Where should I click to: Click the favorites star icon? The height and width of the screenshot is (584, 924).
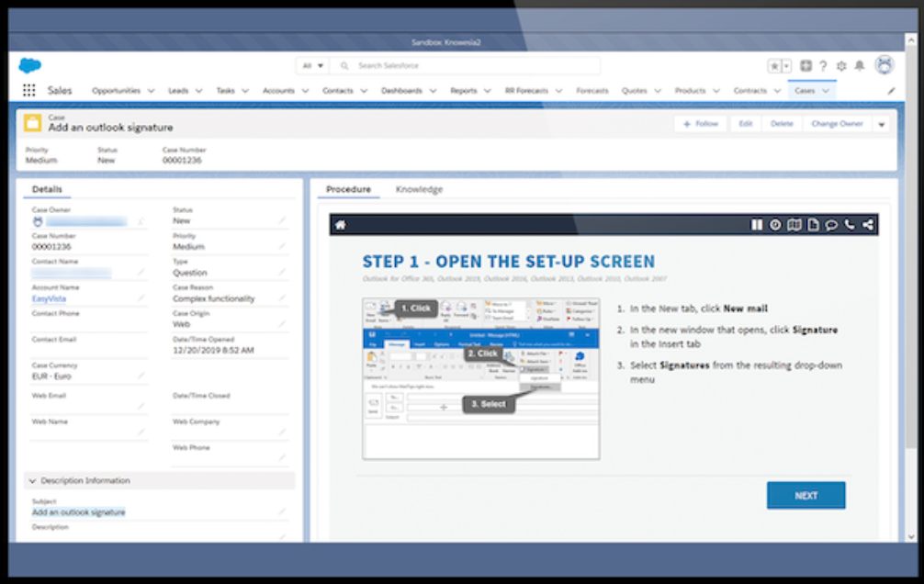(774, 66)
